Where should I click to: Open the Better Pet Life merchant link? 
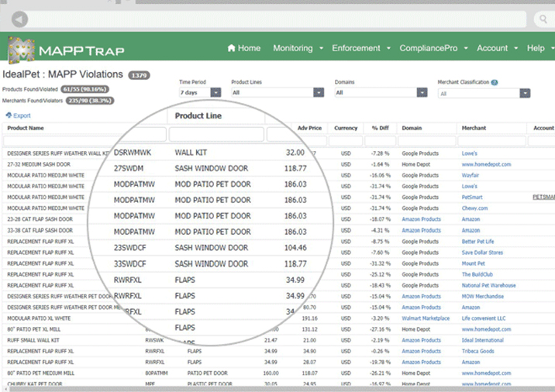(477, 241)
